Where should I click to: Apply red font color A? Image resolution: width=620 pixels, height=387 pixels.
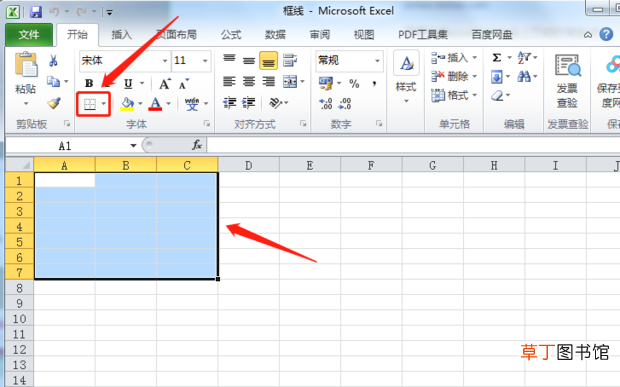click(x=155, y=104)
